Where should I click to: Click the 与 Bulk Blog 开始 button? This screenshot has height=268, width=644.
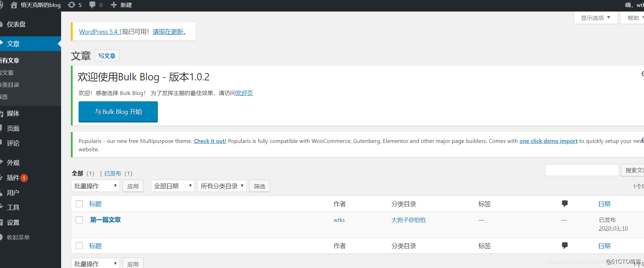click(x=118, y=112)
